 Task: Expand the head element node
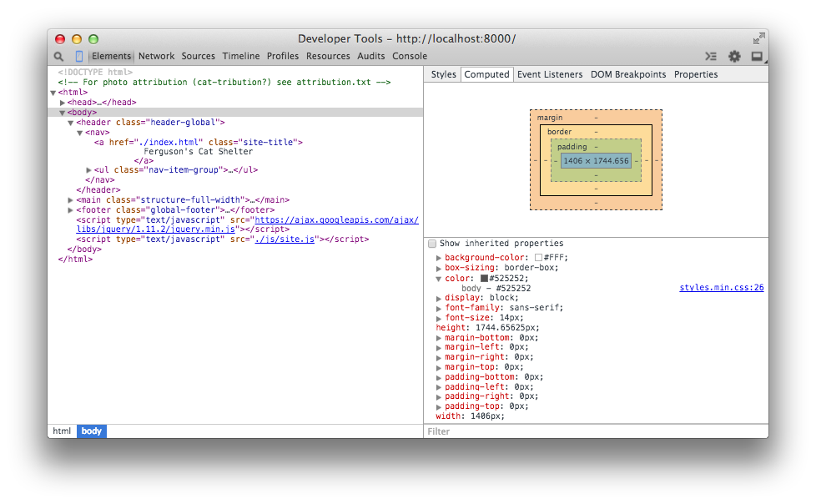pyautogui.click(x=63, y=103)
